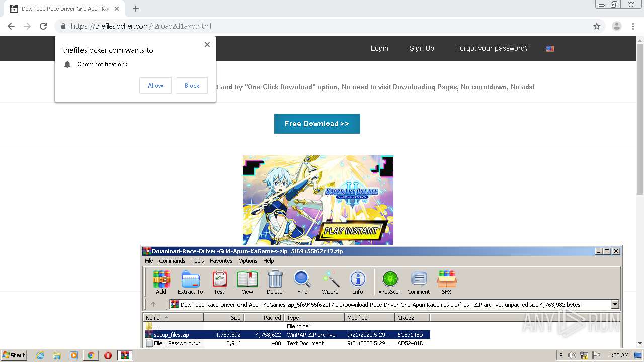Open the WinRAR Commands menu

[x=172, y=261]
